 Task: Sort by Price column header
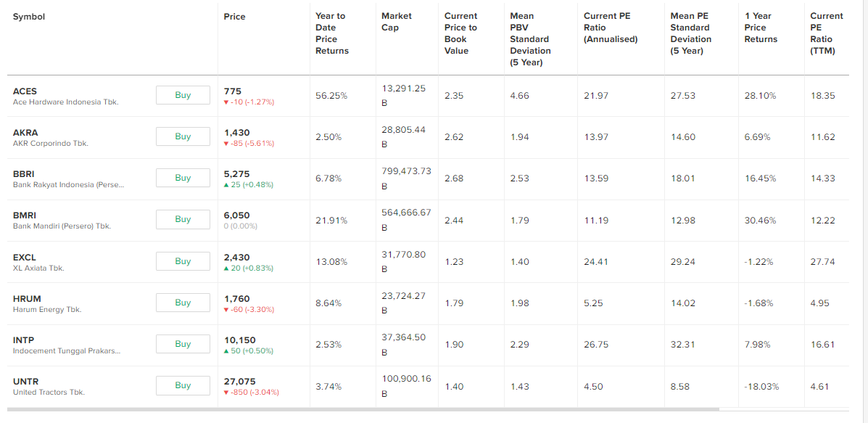(234, 17)
